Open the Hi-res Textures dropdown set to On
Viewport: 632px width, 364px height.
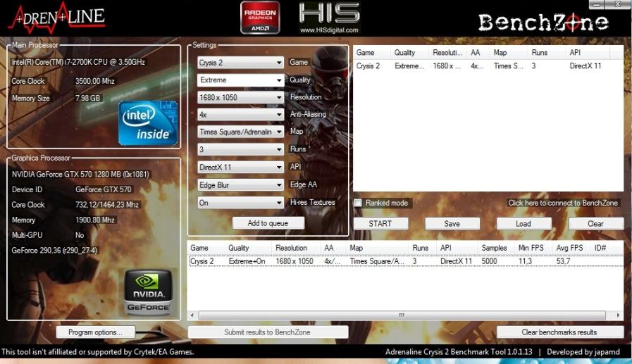tap(240, 203)
